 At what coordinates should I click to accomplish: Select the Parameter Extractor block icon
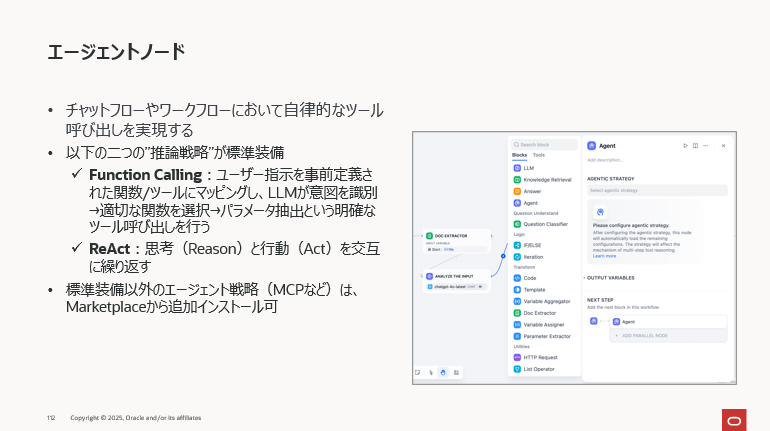tap(517, 336)
